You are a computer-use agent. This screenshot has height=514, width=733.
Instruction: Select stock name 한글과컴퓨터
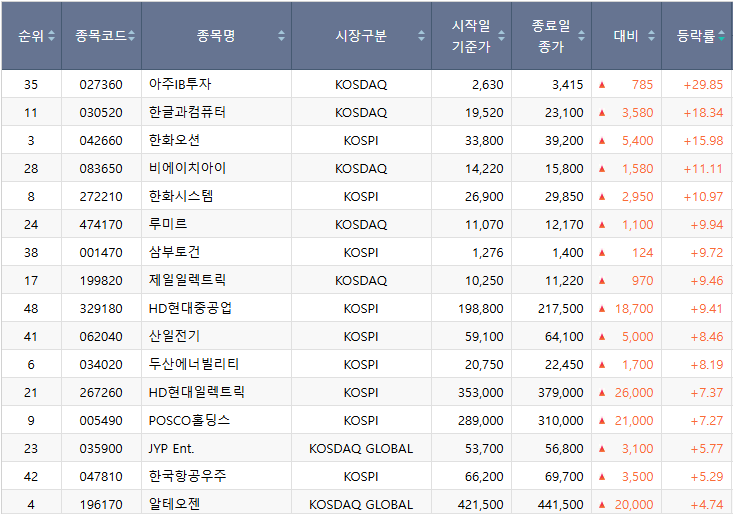click(187, 112)
